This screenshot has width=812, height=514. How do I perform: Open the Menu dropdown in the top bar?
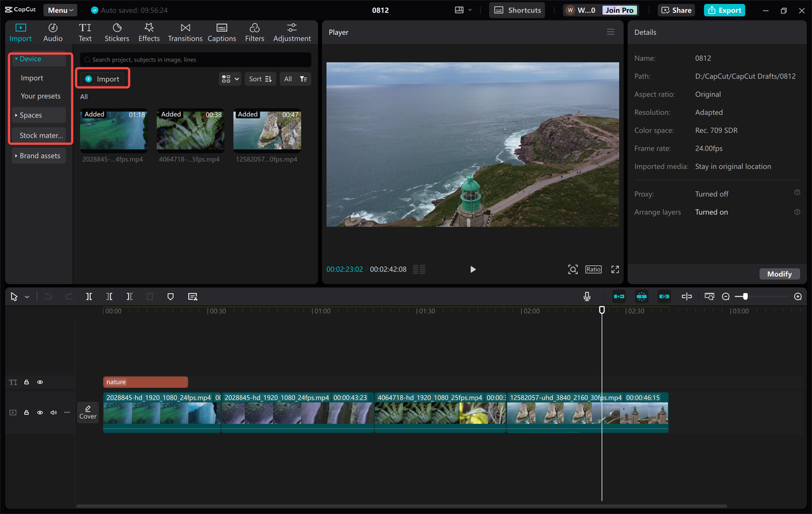click(x=60, y=10)
